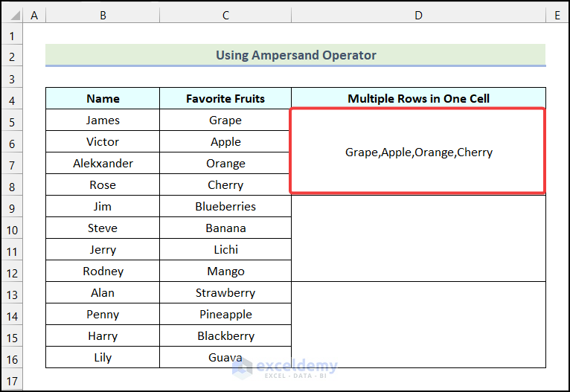Viewport: 570px width, 392px height.
Task: Click the merged cell with Grape,Apple,Orange,Cherry
Action: click(x=418, y=152)
